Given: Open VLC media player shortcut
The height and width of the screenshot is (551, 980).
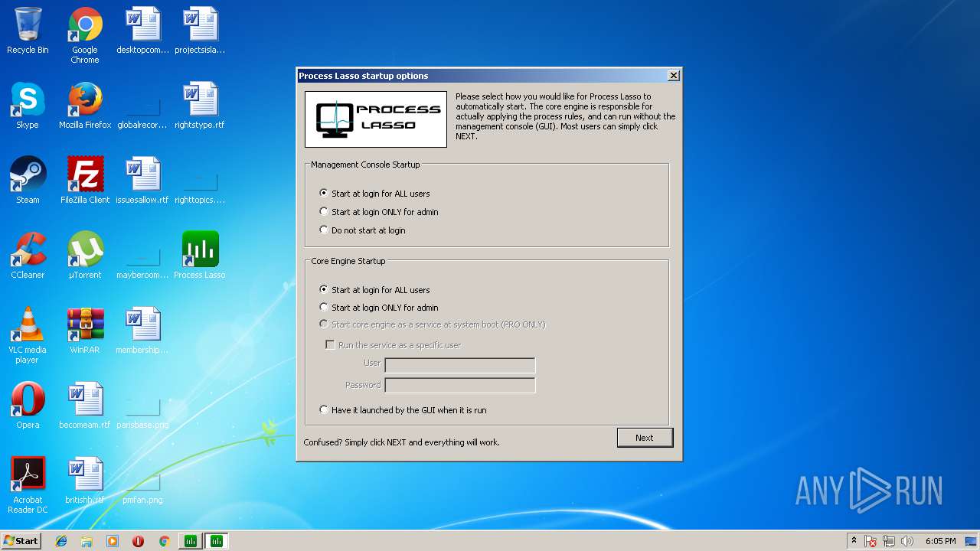Looking at the screenshot, I should pos(28,335).
